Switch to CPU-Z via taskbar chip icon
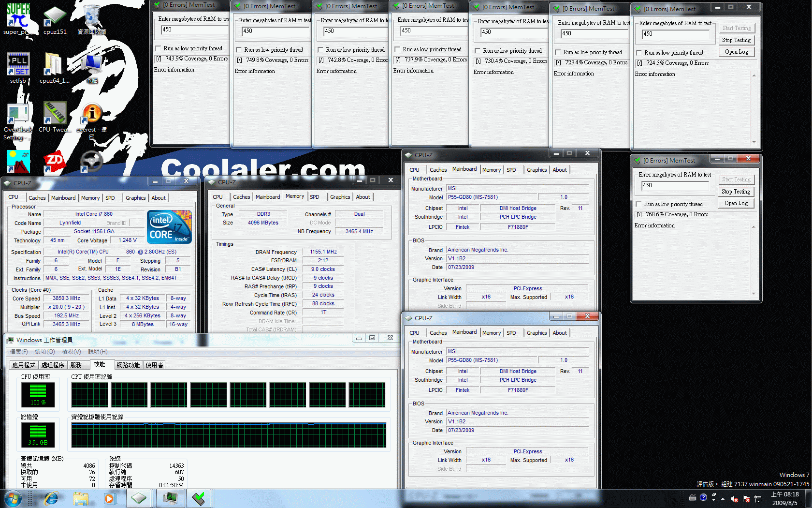Image resolution: width=812 pixels, height=508 pixels. (139, 498)
